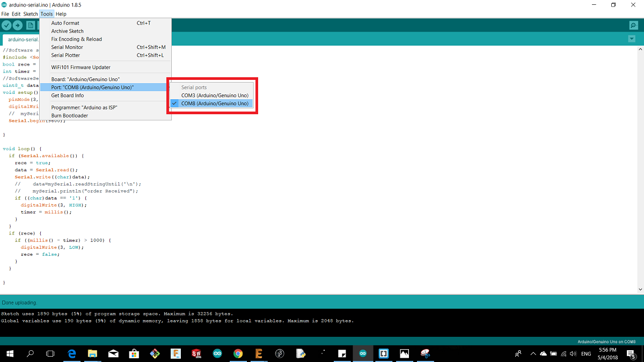Screen dimensions: 644x362
Task: Click inside the void loop() code line
Action: click(x=22, y=149)
